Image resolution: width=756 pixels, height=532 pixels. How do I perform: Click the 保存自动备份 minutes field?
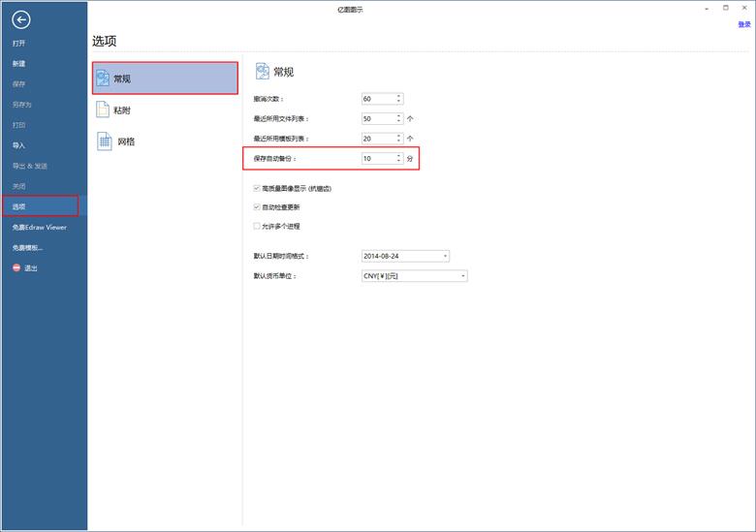click(377, 158)
